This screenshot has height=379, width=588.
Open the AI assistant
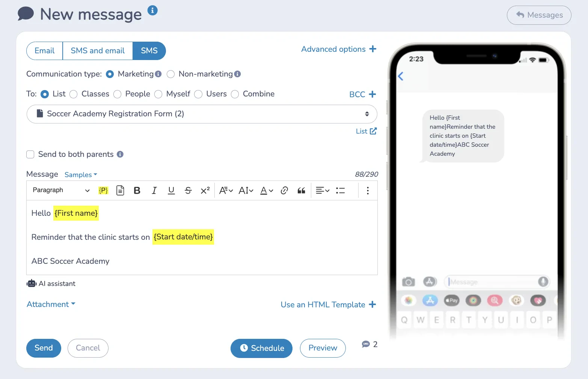(x=51, y=284)
